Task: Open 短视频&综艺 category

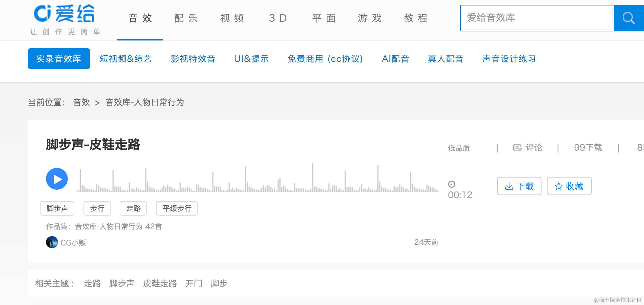Action: pos(126,59)
